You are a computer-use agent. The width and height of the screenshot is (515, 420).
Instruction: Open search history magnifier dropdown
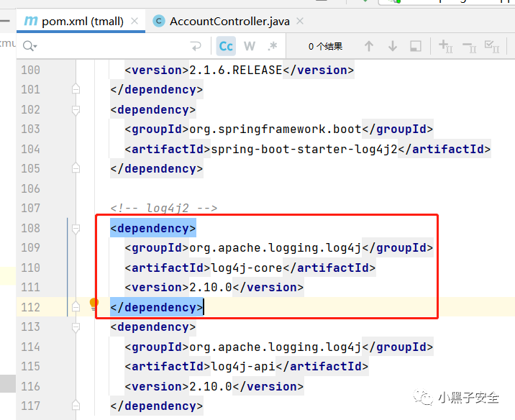pos(29,46)
